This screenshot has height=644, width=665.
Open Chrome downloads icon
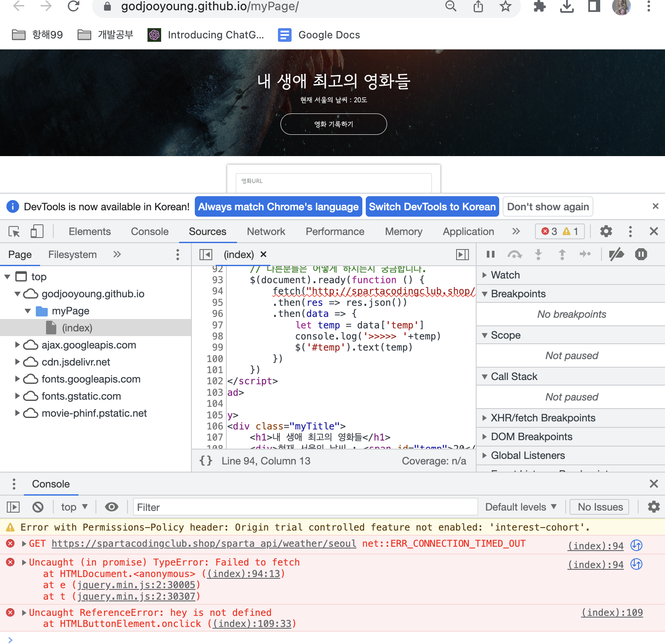click(567, 6)
